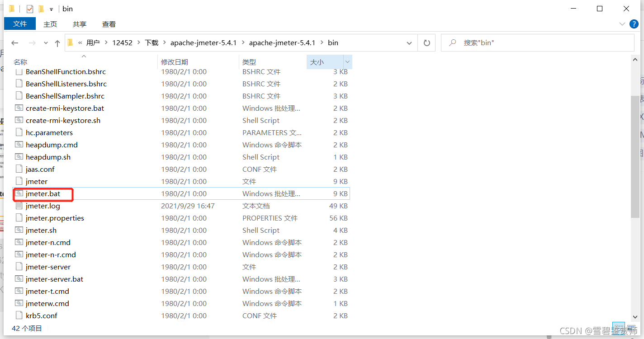The height and width of the screenshot is (339, 644).
Task: Open Windows help with the question mark
Action: (x=634, y=24)
